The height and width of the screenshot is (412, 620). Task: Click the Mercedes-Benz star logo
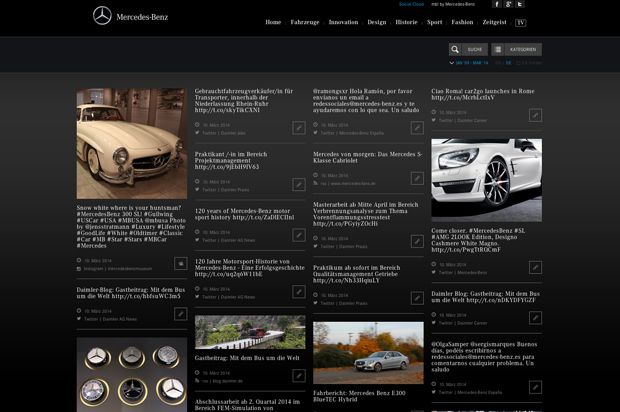point(102,16)
